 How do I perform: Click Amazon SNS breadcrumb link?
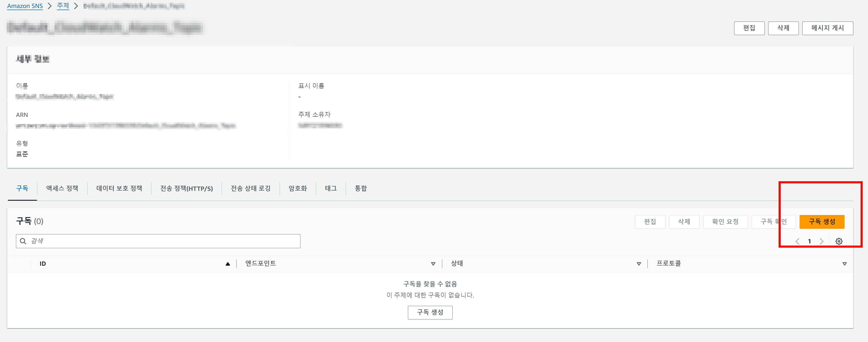pyautogui.click(x=25, y=6)
